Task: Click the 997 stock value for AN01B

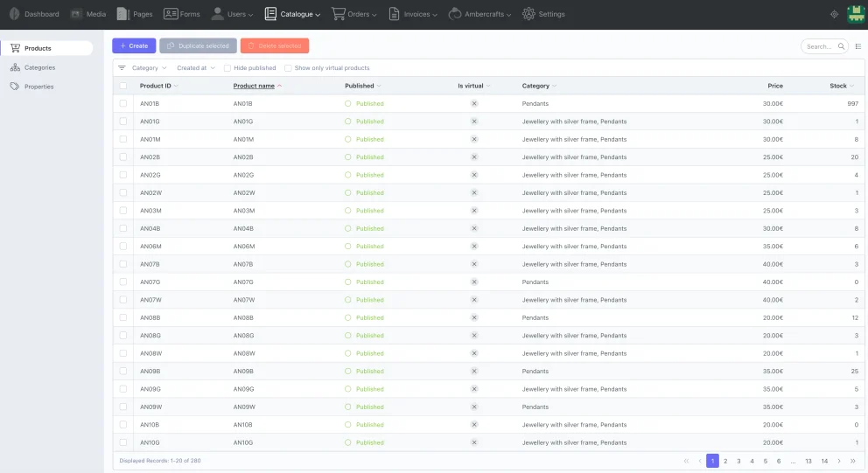Action: (x=852, y=103)
